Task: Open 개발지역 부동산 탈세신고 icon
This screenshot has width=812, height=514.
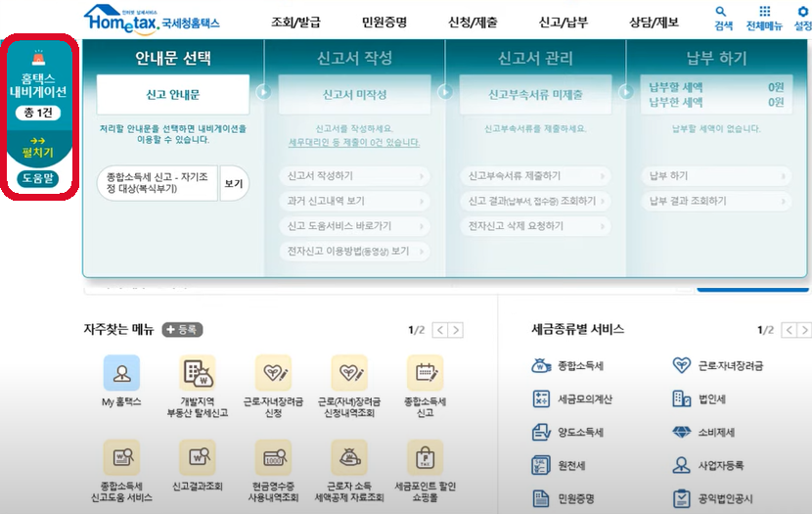Action: click(x=198, y=373)
